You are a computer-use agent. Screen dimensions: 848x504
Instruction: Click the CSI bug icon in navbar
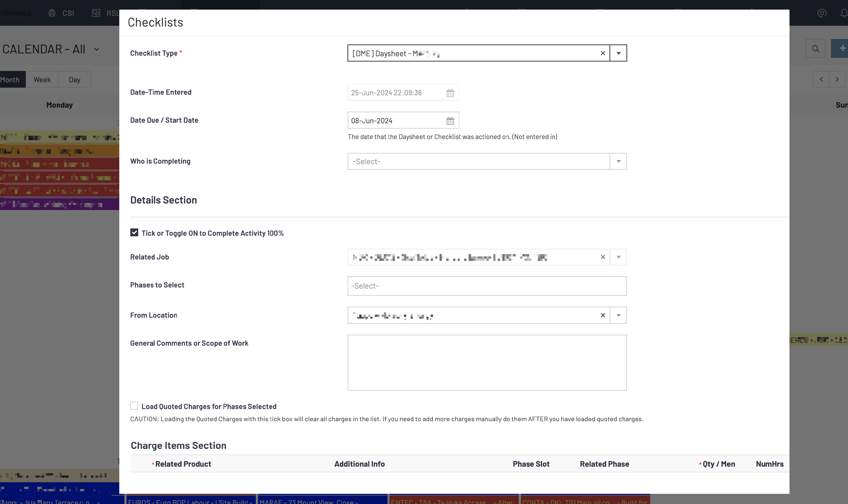click(x=52, y=13)
